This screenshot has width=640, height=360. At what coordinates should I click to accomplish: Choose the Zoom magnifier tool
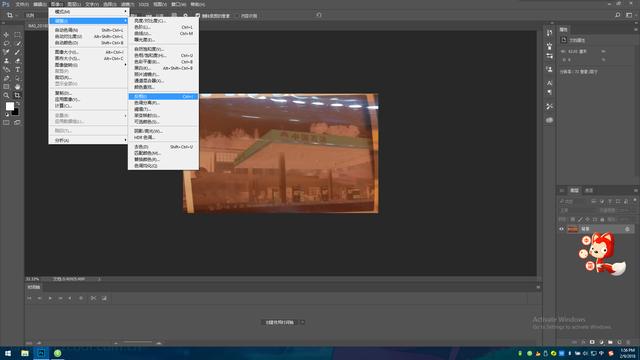coord(6,95)
